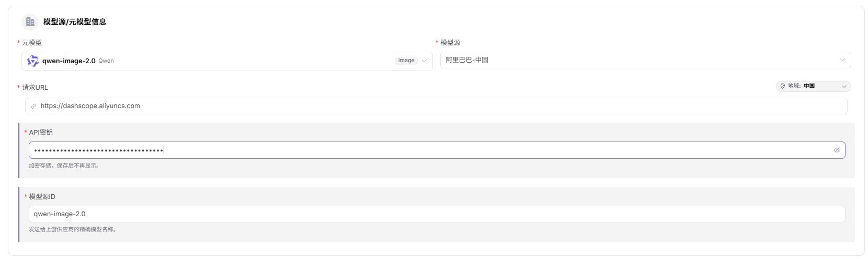Click the Qwen logo in 元模型 field
The height and width of the screenshot is (259, 868).
(33, 61)
